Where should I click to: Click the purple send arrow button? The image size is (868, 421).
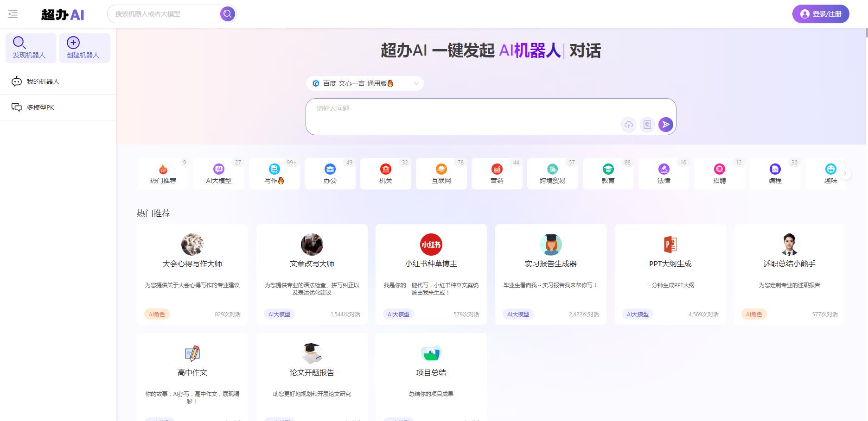pos(665,125)
